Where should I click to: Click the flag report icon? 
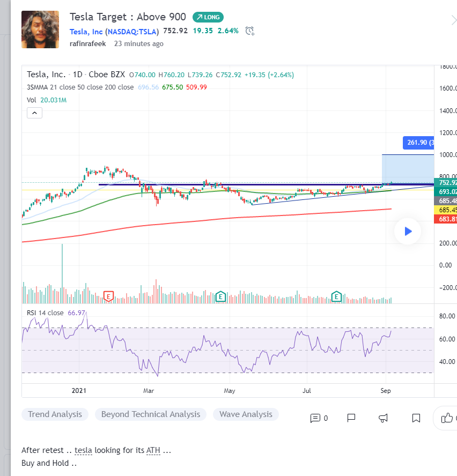(351, 418)
